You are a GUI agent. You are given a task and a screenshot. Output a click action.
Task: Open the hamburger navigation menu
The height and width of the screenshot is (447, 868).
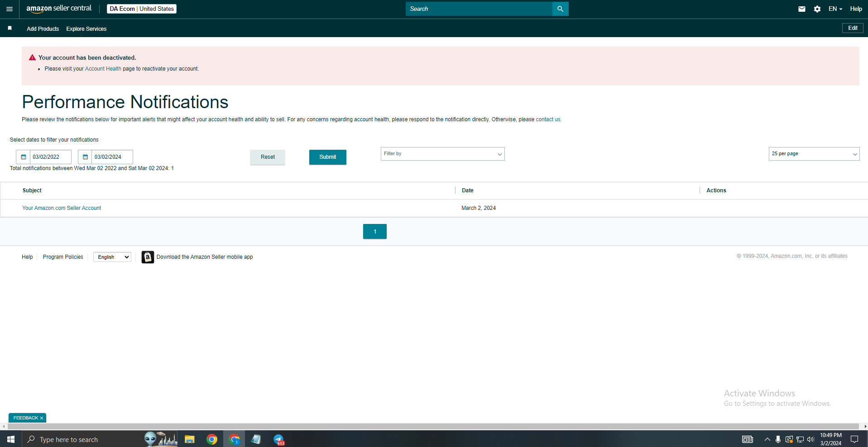click(x=9, y=9)
